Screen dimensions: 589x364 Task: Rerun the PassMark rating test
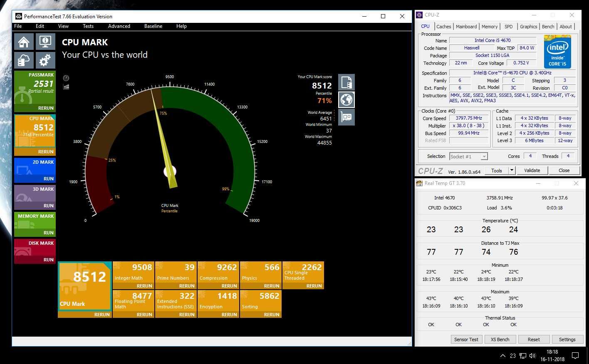[x=46, y=108]
